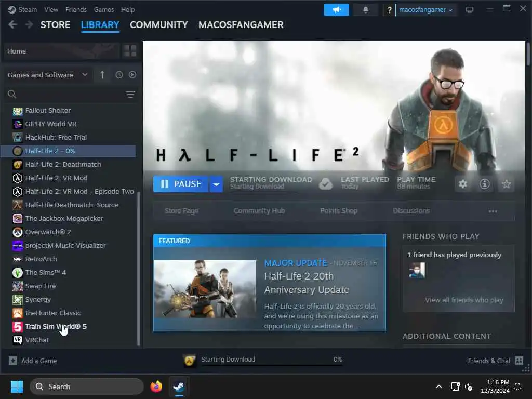Open Half-Life 2 manage gear icon
Image resolution: width=532 pixels, height=399 pixels.
462,184
